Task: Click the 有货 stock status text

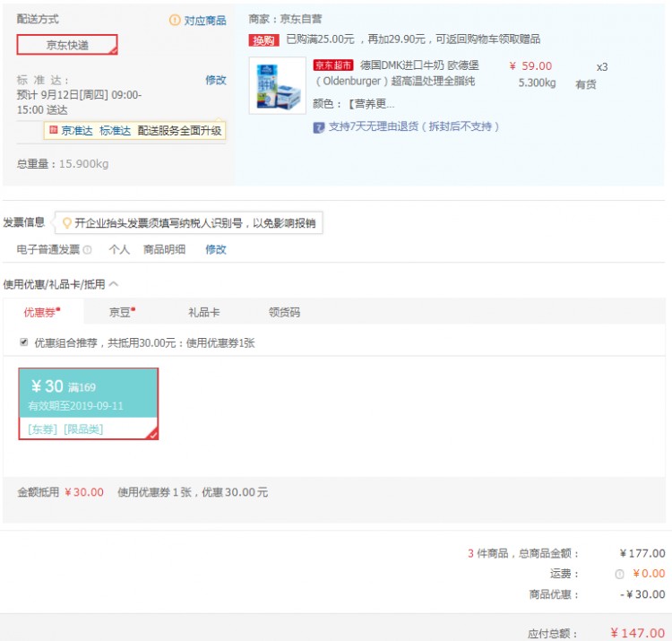Action: [x=585, y=84]
